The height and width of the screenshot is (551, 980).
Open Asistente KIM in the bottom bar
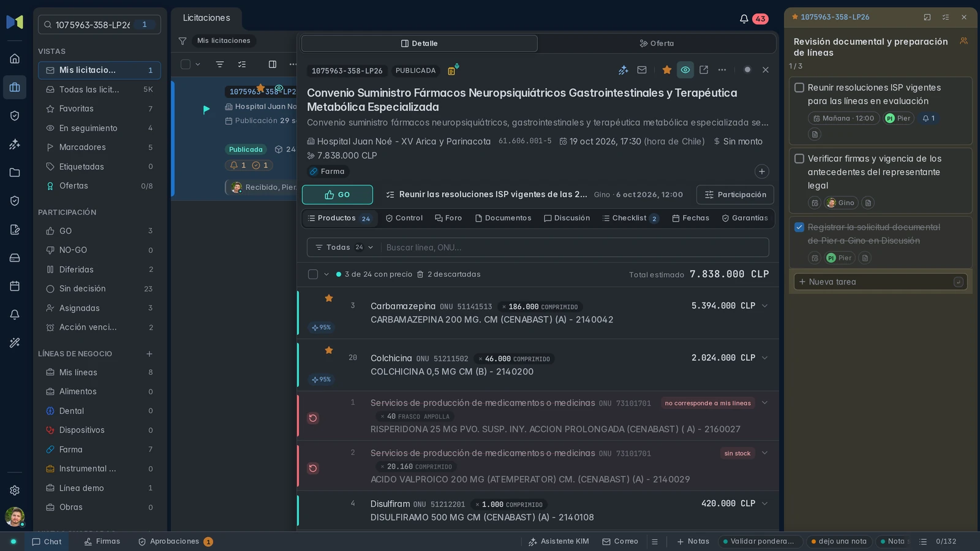[559, 542]
